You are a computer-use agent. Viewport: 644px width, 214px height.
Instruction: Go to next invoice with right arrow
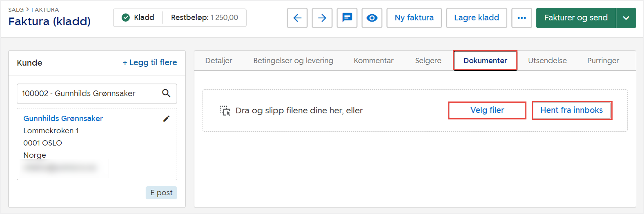[x=322, y=18]
